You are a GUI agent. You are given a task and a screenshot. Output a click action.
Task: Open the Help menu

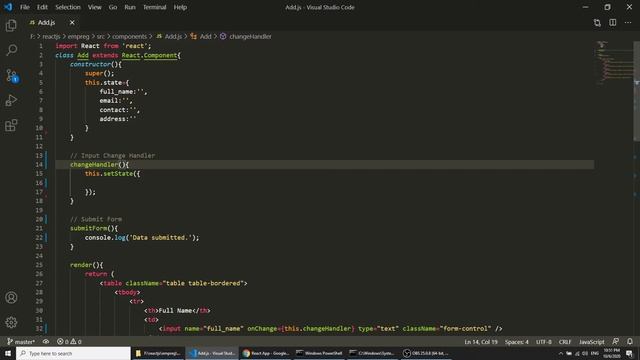[180, 7]
